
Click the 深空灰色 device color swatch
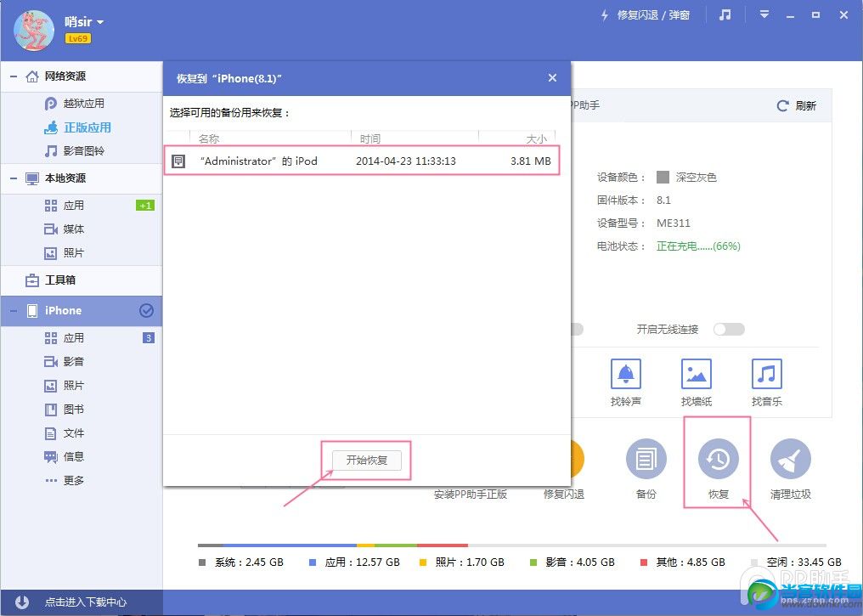[663, 178]
